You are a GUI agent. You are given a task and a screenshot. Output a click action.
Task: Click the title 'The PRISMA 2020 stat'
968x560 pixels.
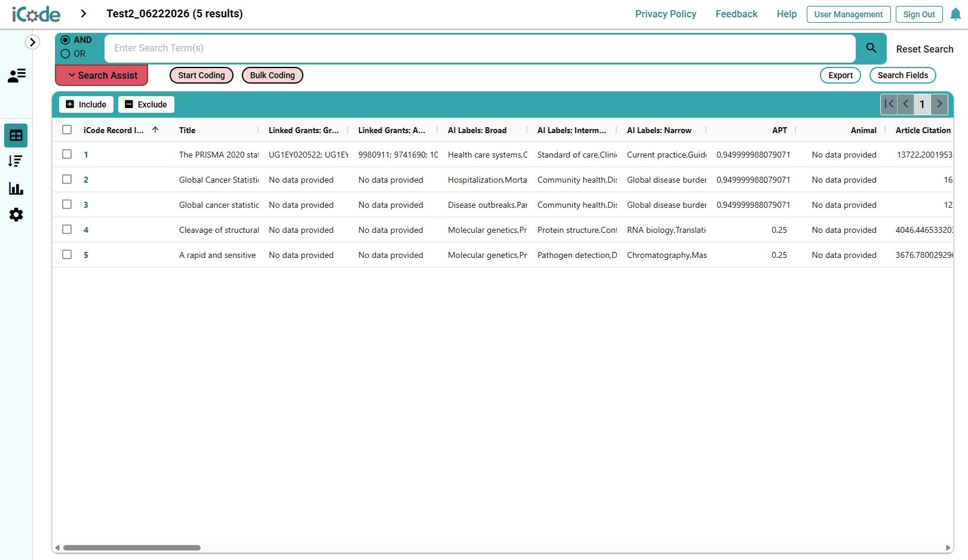[x=219, y=155]
